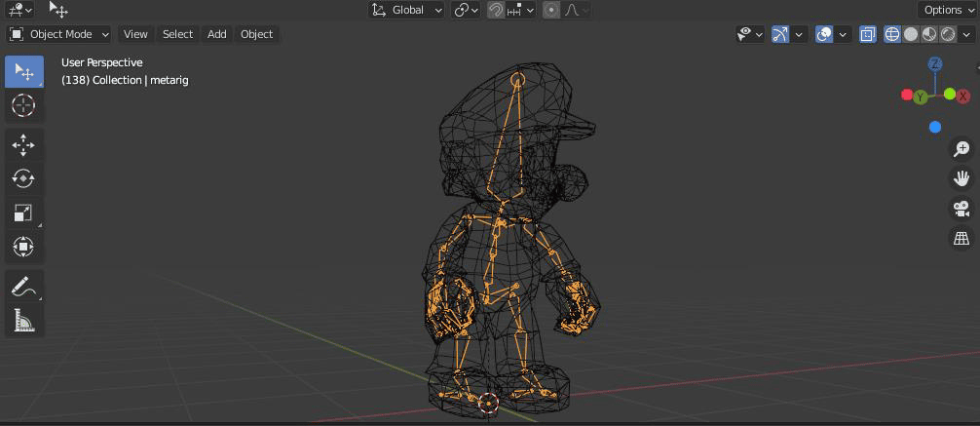
Task: Click the 3D cursor at Mario's feet
Action: click(x=488, y=403)
